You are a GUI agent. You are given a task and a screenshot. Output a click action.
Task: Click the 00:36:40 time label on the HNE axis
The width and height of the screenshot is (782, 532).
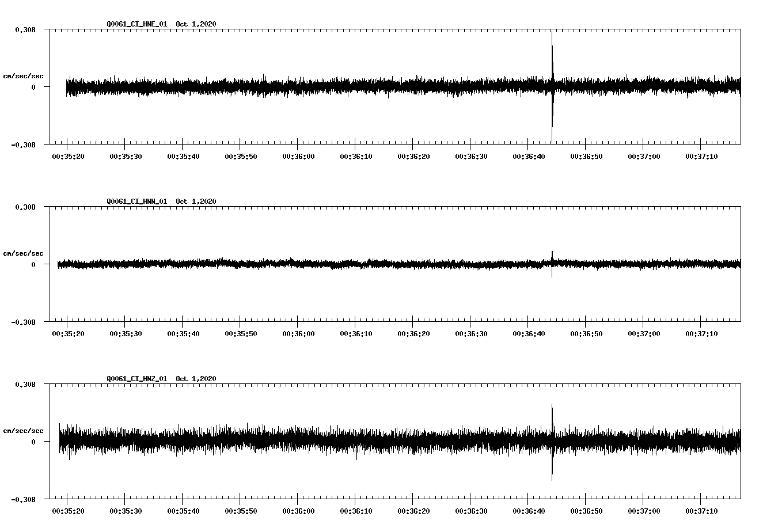click(529, 155)
